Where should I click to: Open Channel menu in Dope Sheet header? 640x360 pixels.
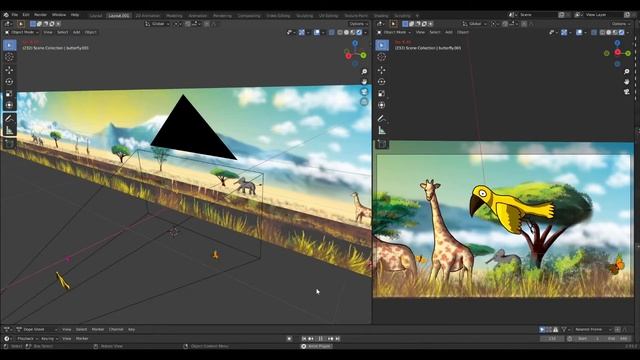click(x=116, y=329)
